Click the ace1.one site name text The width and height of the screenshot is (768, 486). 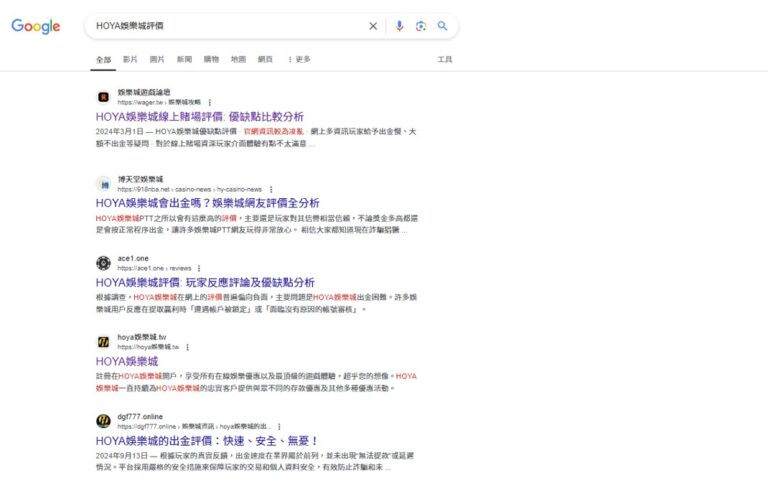pyautogui.click(x=133, y=258)
